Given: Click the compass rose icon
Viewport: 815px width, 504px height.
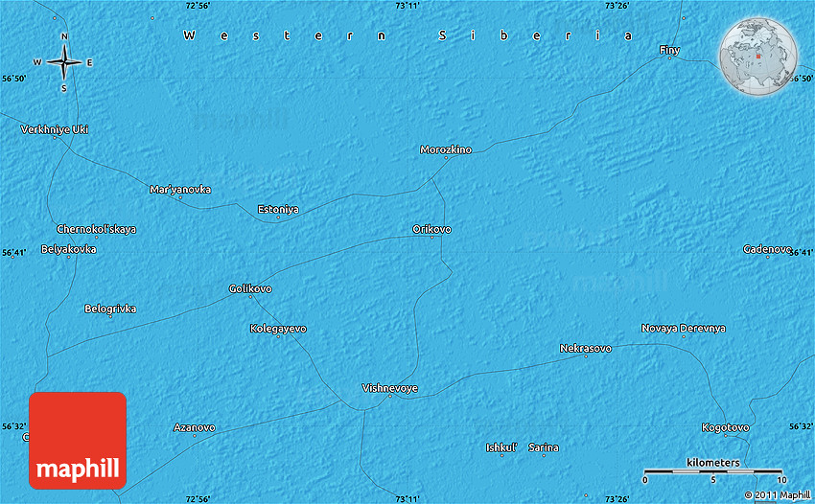Looking at the screenshot, I should point(63,63).
